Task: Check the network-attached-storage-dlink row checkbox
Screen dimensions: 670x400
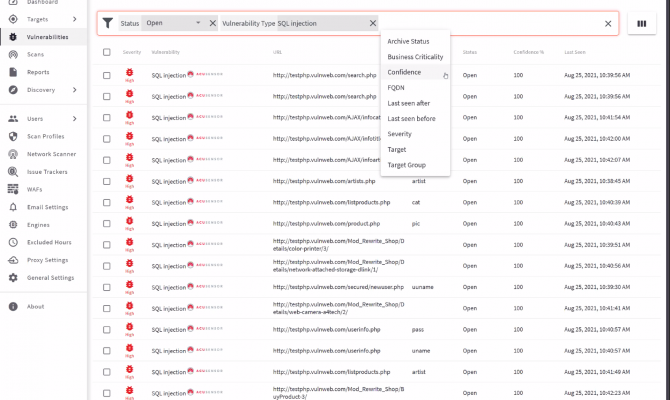Action: tap(106, 266)
